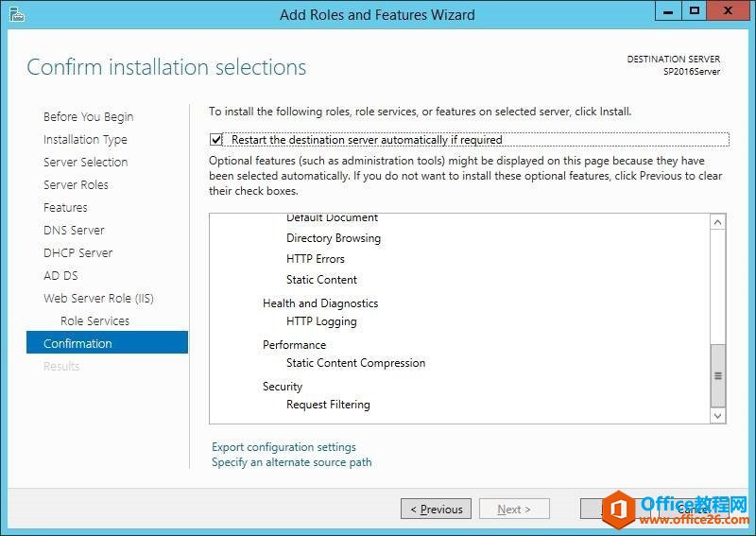756x536 pixels.
Task: Open Web Server Role (IIS) step
Action: point(98,299)
